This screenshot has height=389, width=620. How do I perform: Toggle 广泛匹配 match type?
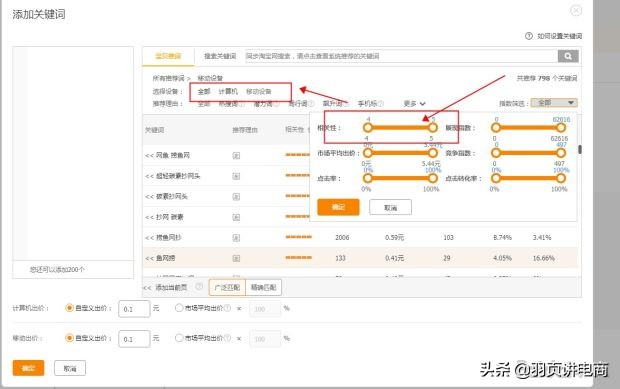tap(227, 287)
